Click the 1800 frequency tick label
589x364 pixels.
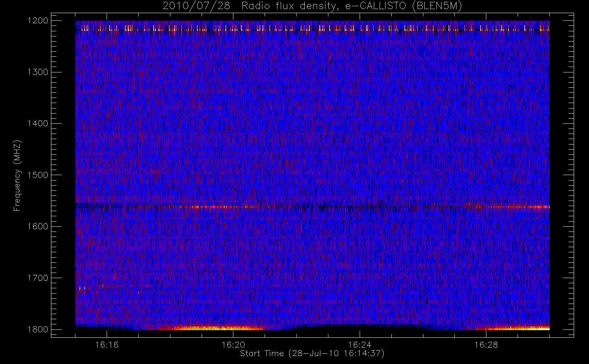click(x=38, y=329)
